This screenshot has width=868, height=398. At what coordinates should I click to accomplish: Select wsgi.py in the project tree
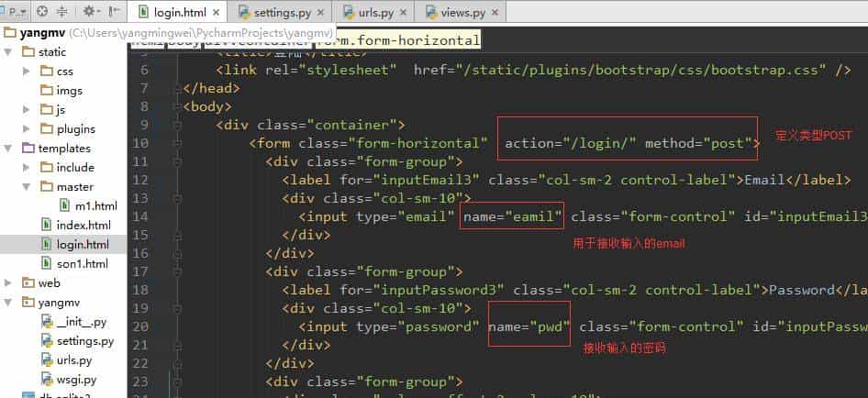tap(77, 380)
